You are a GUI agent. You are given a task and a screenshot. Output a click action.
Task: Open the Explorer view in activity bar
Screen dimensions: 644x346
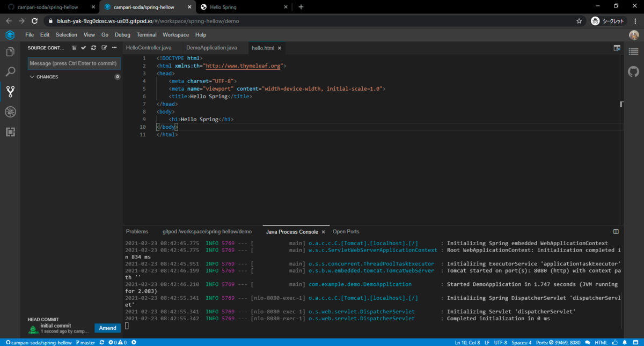[x=10, y=52]
